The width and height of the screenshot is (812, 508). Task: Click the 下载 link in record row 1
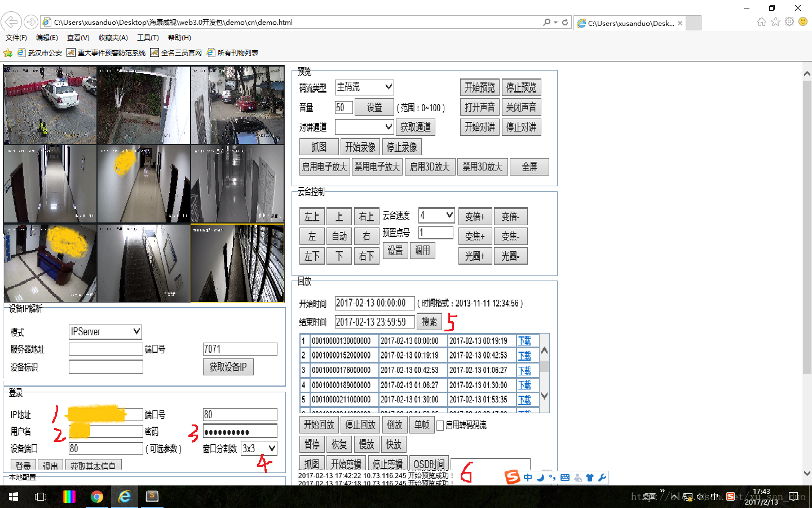524,341
